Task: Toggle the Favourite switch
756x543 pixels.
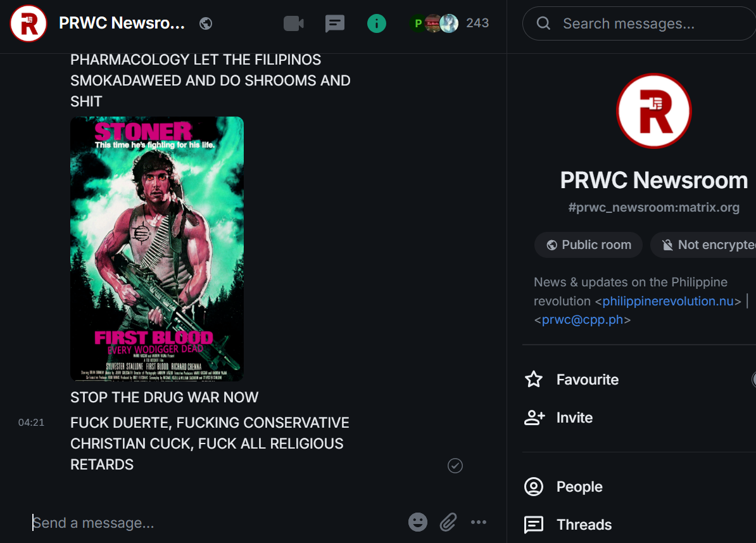Action: click(x=753, y=380)
